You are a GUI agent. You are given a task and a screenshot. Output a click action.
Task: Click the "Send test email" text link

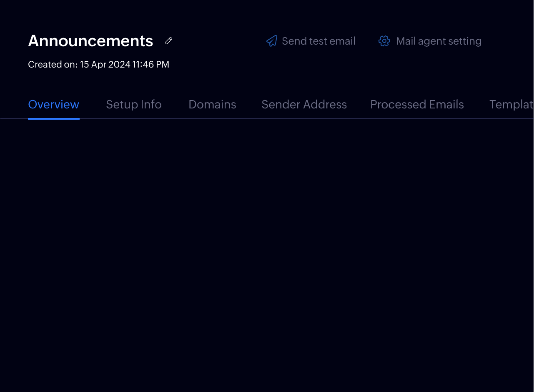318,41
